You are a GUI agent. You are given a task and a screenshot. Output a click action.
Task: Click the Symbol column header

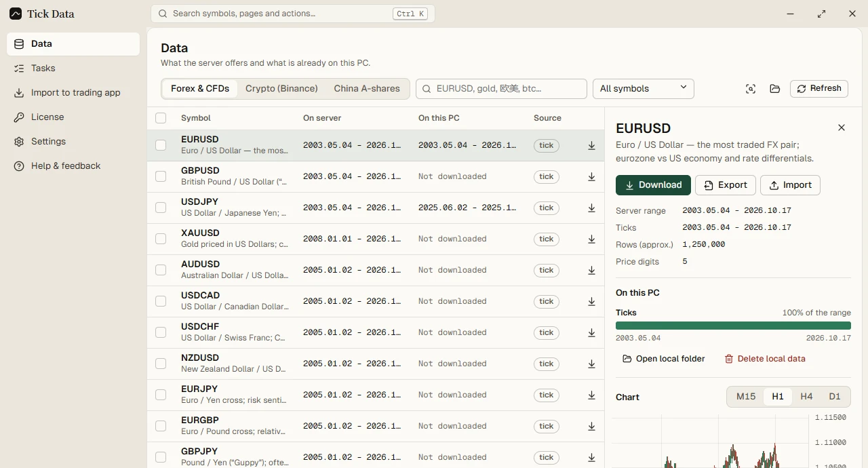pyautogui.click(x=196, y=118)
